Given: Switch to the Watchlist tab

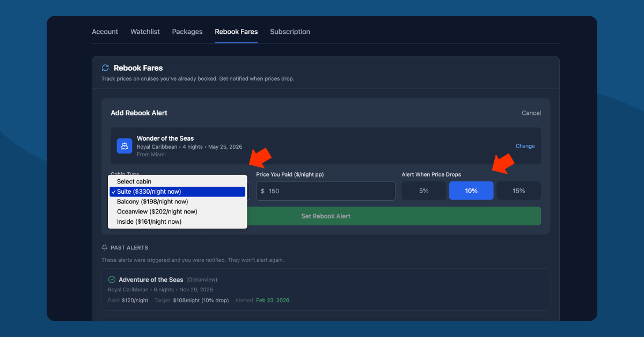Looking at the screenshot, I should 145,32.
